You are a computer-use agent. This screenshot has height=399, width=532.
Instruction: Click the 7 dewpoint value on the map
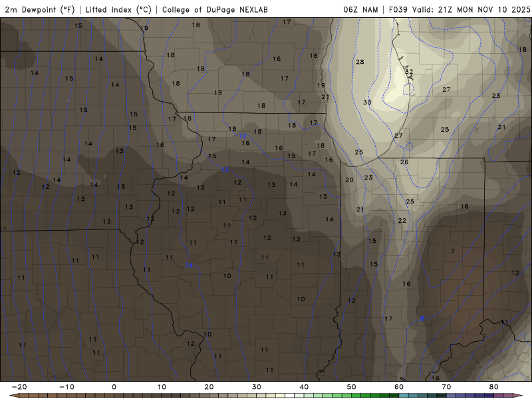click(x=453, y=251)
